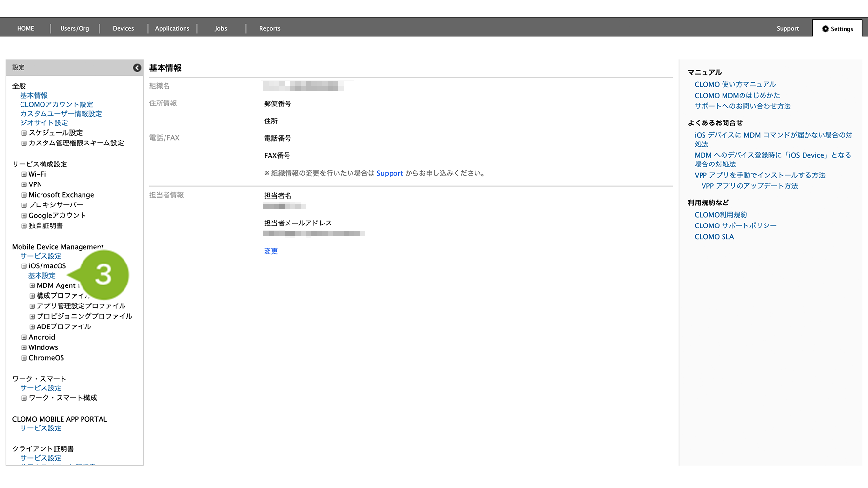Expand the Wi-Fi tree node
Viewport: 868px width, 488px height.
pos(24,175)
